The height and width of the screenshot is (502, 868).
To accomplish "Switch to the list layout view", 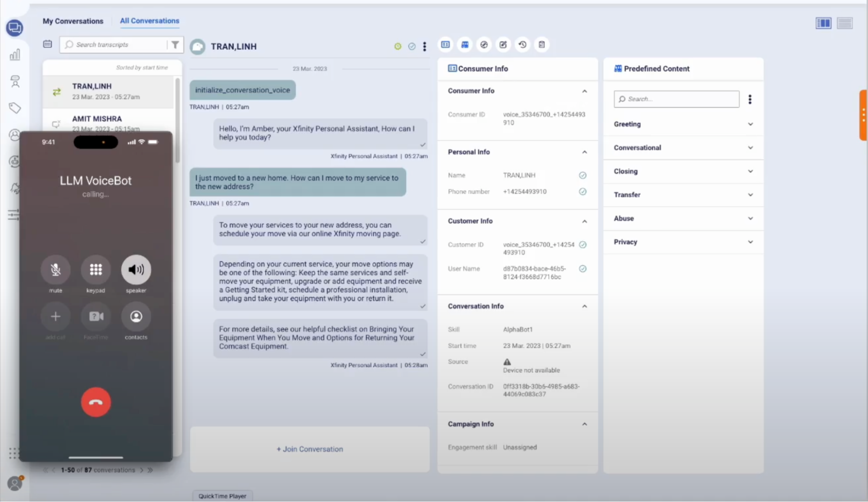I will 845,23.
